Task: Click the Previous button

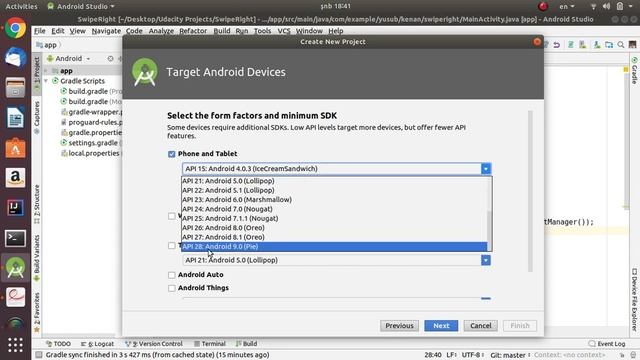Action: (x=399, y=326)
